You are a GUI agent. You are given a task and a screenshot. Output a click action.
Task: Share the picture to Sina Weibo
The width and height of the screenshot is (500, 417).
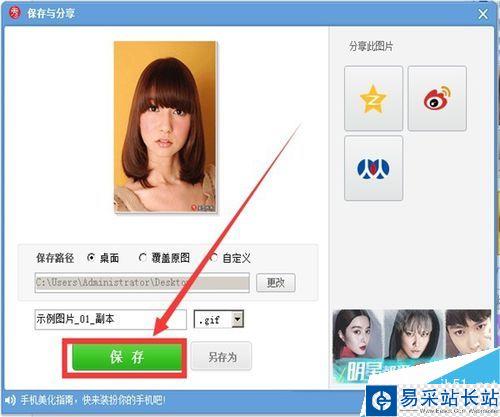click(x=437, y=98)
